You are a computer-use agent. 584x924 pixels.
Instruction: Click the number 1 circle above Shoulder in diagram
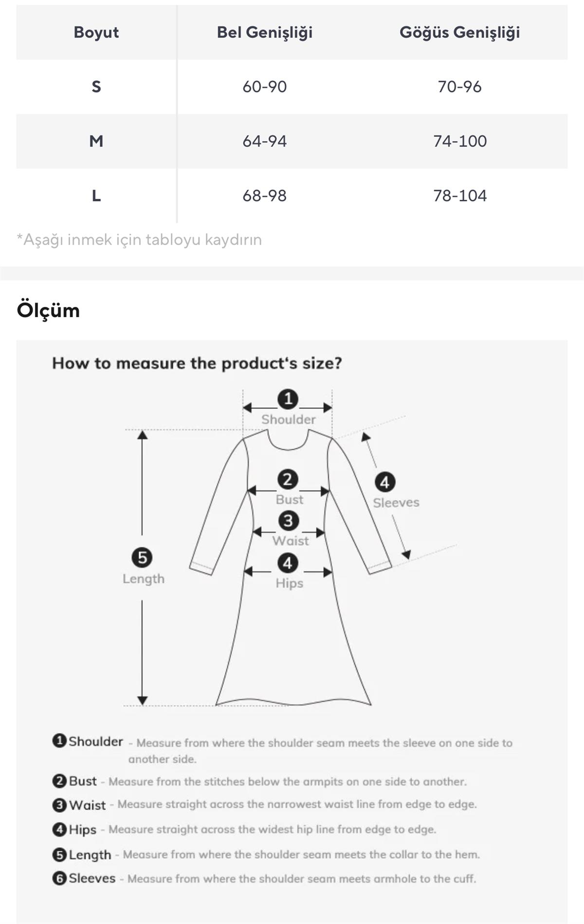[288, 399]
